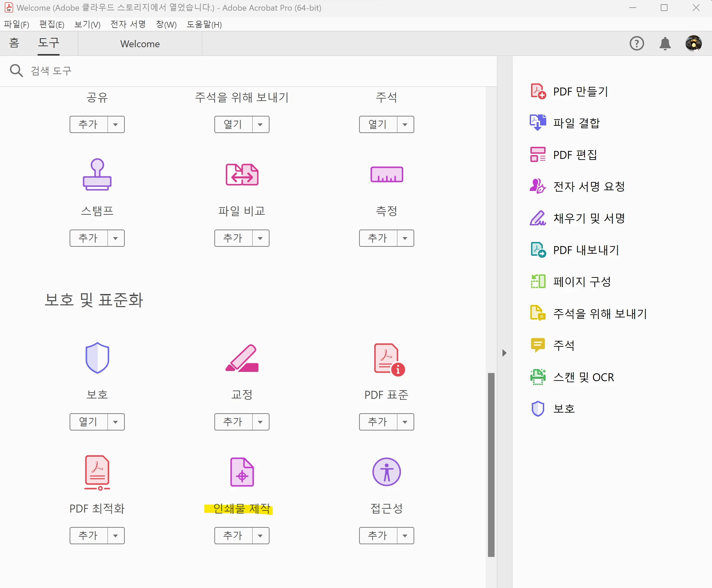Select the Measure (측정) ruler icon
712x588 pixels.
click(386, 174)
